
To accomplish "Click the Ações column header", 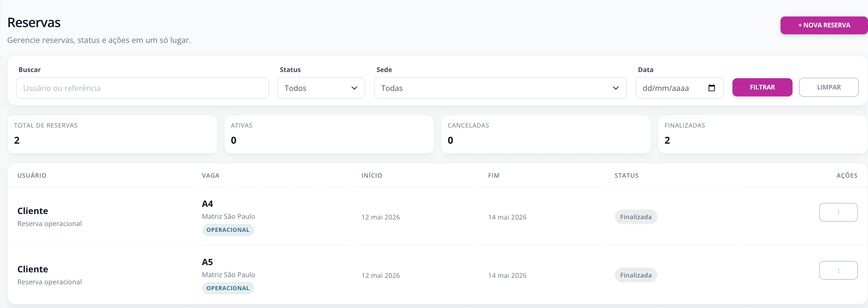I will [x=847, y=176].
